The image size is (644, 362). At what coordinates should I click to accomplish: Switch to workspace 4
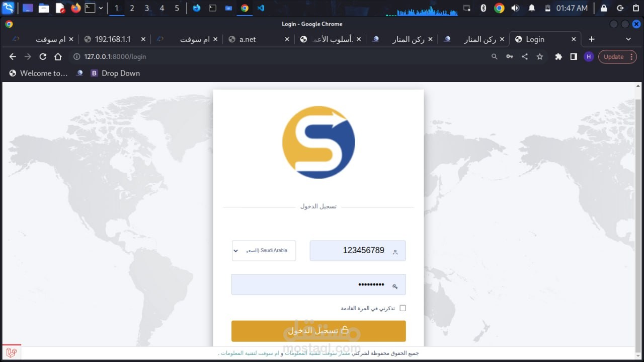(162, 8)
